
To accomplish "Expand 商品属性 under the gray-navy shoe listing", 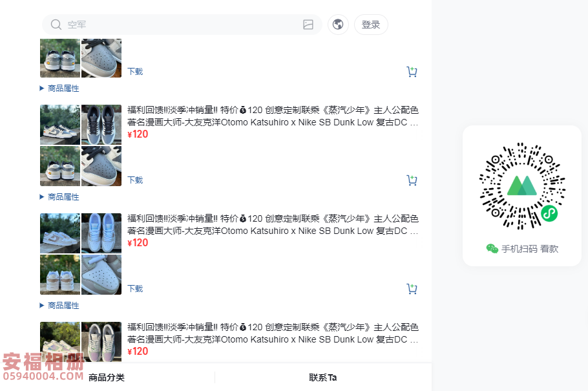I will [59, 197].
